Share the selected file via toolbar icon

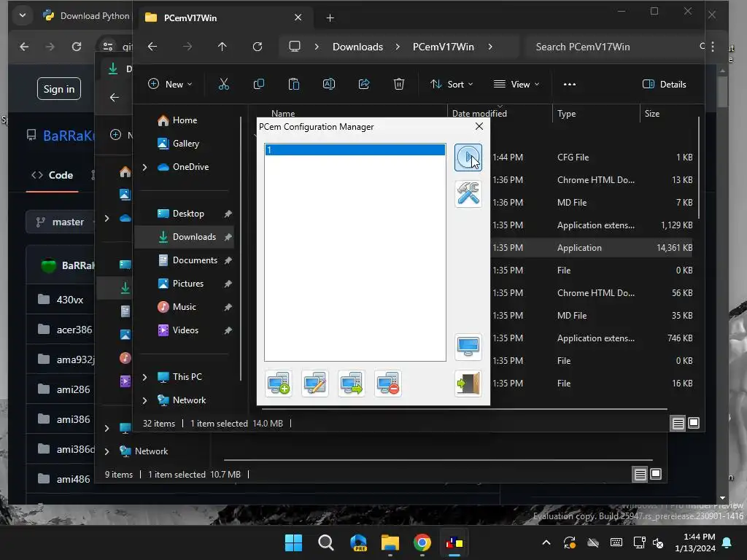tap(364, 85)
